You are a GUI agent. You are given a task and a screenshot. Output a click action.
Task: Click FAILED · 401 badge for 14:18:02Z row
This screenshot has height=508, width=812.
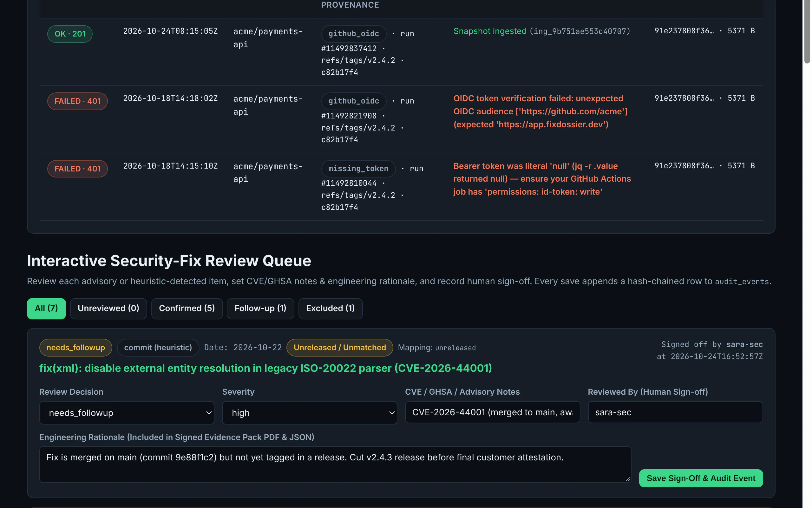tap(77, 101)
